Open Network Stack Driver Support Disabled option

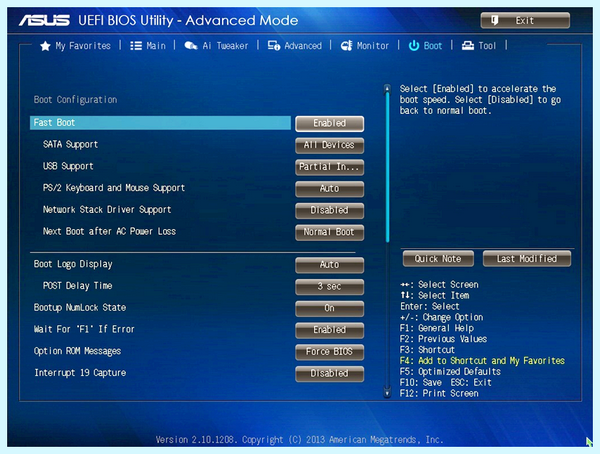coord(329,210)
